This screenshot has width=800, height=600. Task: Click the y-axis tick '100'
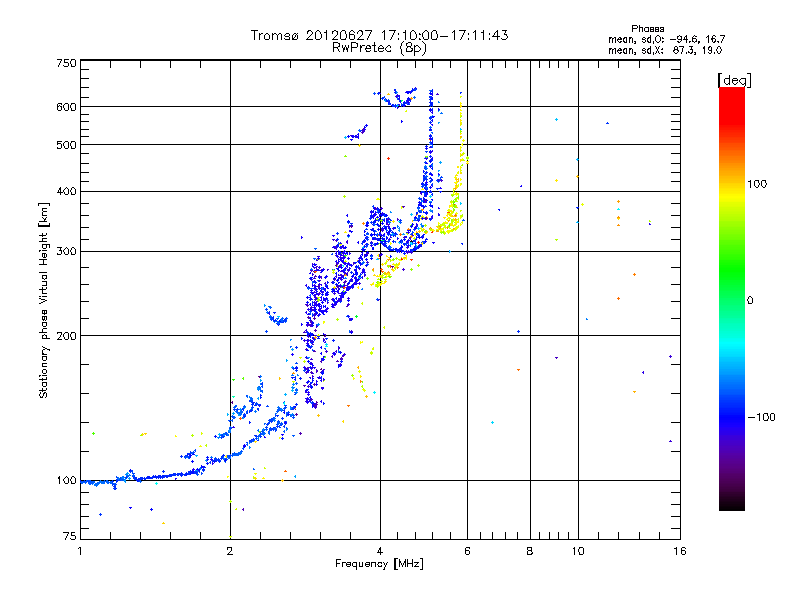pos(66,480)
